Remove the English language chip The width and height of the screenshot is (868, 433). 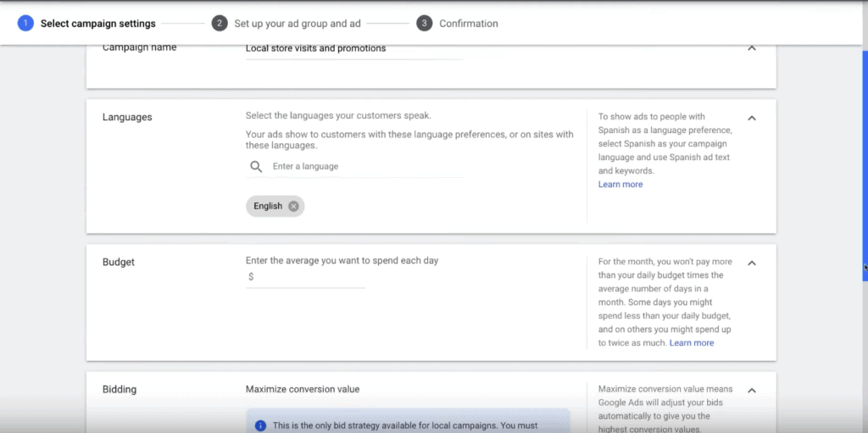coord(293,206)
